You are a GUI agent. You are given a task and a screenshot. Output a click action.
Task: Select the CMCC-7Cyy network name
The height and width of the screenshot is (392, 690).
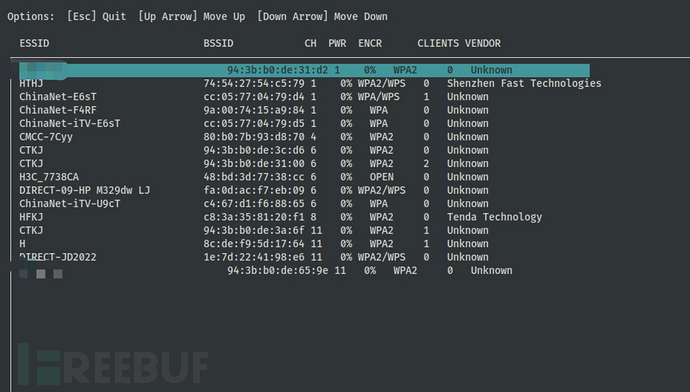tap(46, 137)
